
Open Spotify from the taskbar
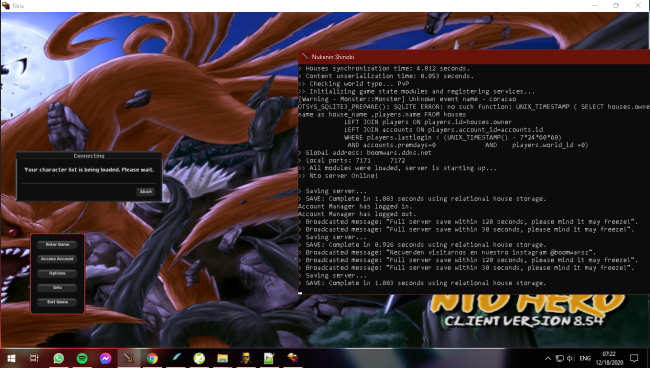coord(82,358)
